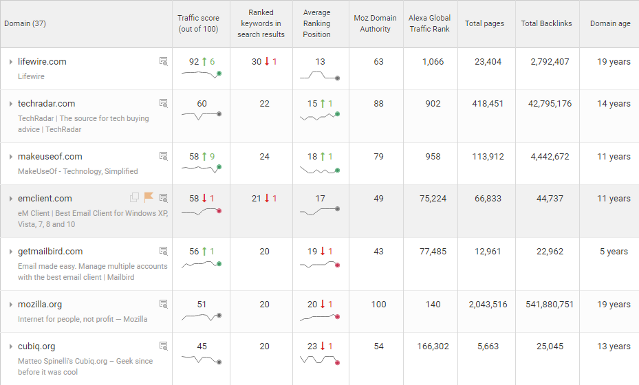Select mozilla.org Moz authority value 100
The width and height of the screenshot is (639, 385).
click(x=379, y=304)
